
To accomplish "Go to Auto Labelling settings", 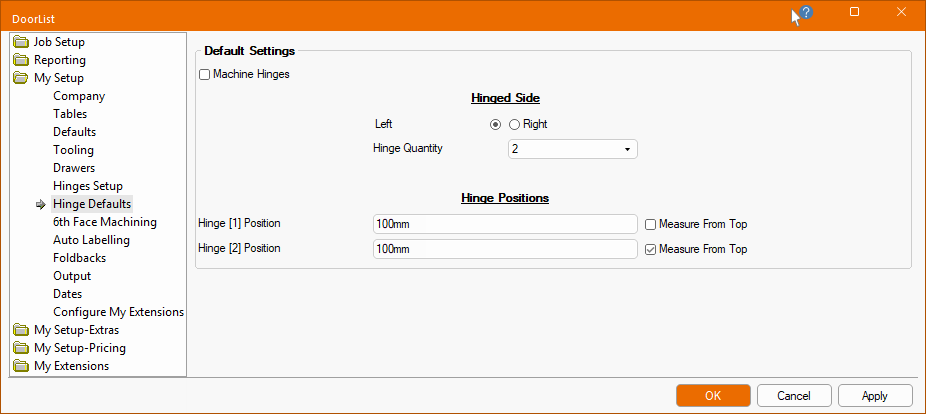I will point(91,240).
